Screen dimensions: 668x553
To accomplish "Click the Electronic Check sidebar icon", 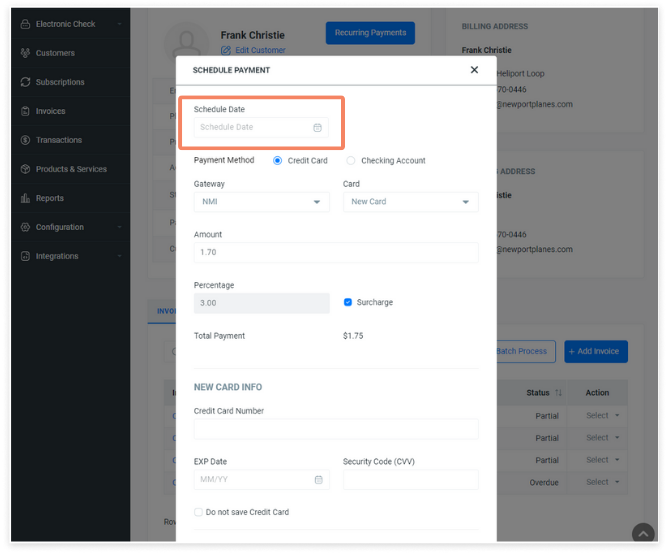I will 25,24.
